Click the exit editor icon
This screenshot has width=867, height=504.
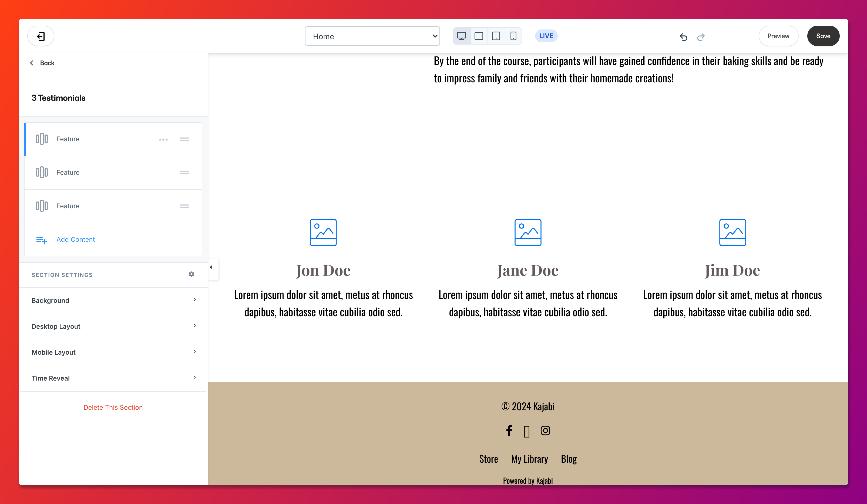point(41,36)
